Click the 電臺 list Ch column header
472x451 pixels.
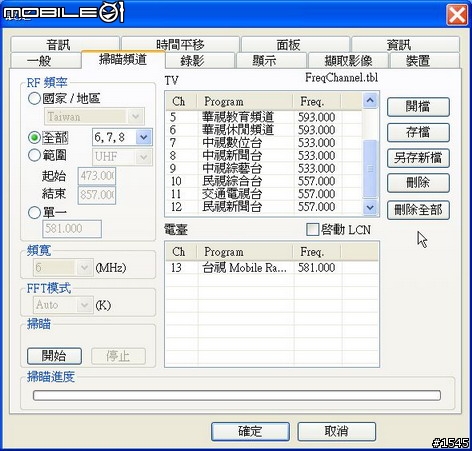(181, 252)
